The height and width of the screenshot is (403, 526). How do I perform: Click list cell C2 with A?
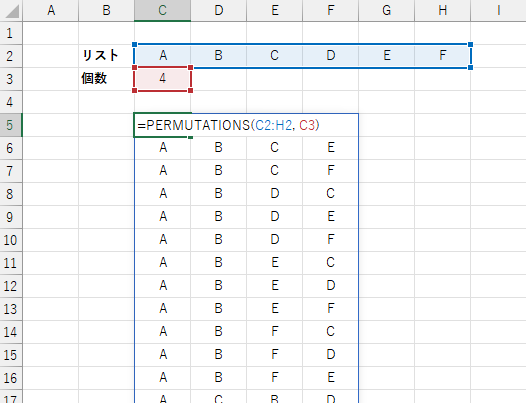(x=162, y=56)
